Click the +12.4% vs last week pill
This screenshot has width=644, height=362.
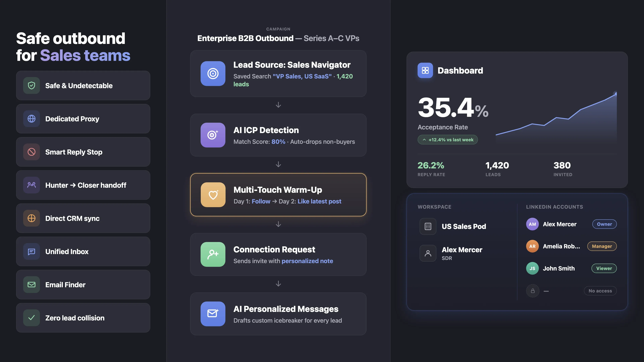tap(448, 140)
